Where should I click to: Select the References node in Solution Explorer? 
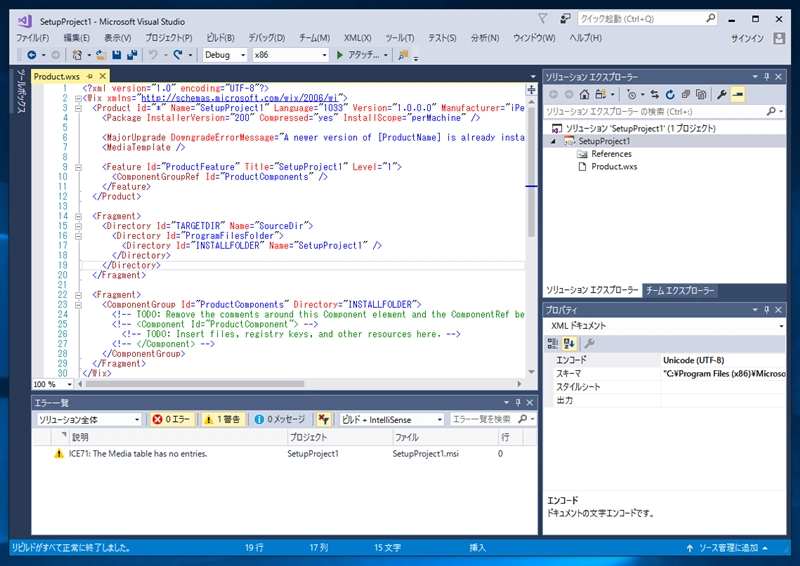coord(611,154)
